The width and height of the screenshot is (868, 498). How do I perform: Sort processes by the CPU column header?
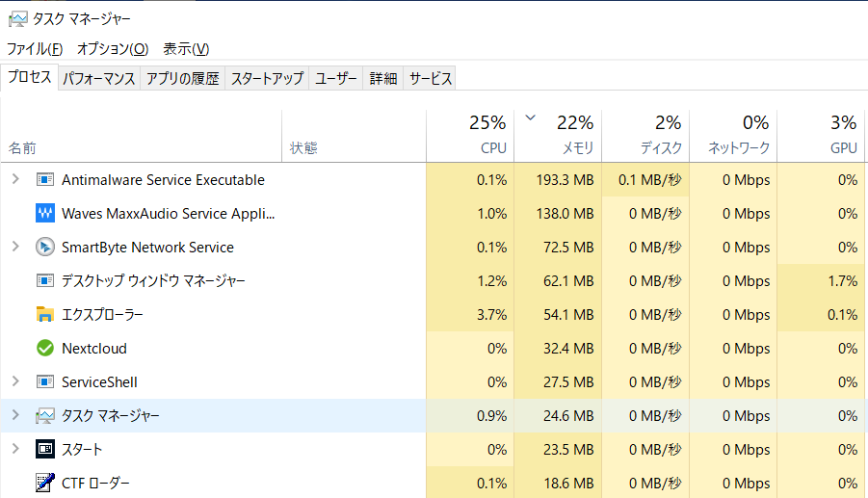[470, 136]
